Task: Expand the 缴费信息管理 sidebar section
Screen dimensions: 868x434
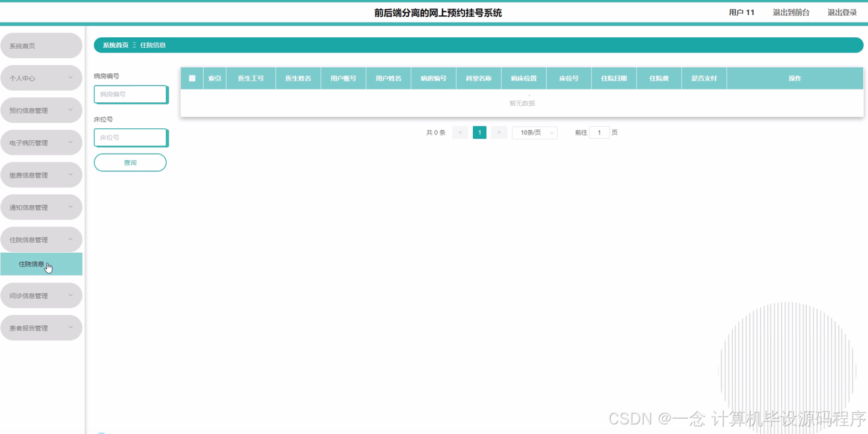Action: point(41,175)
